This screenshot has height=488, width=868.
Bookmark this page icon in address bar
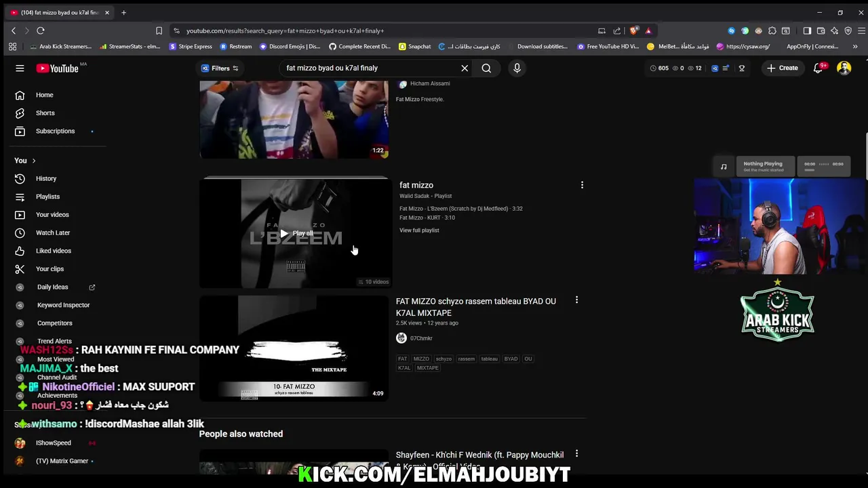(x=159, y=30)
